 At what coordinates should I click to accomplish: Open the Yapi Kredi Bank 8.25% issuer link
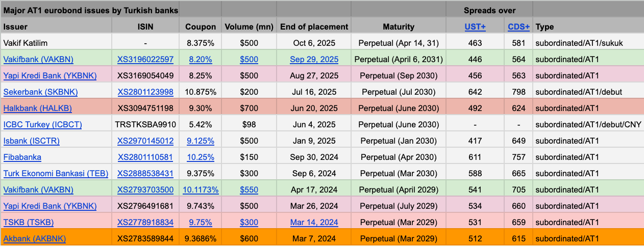point(49,76)
